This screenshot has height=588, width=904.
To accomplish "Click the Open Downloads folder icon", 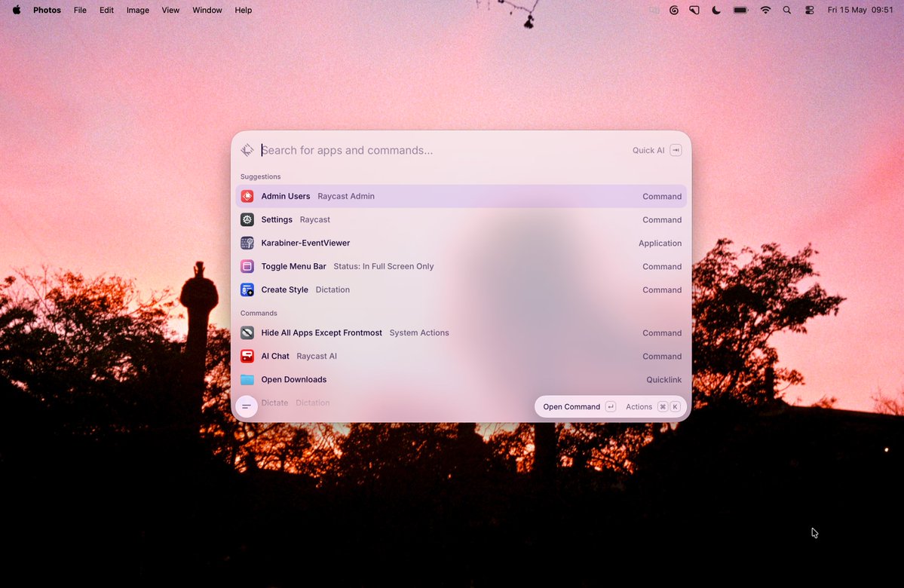I will (247, 379).
